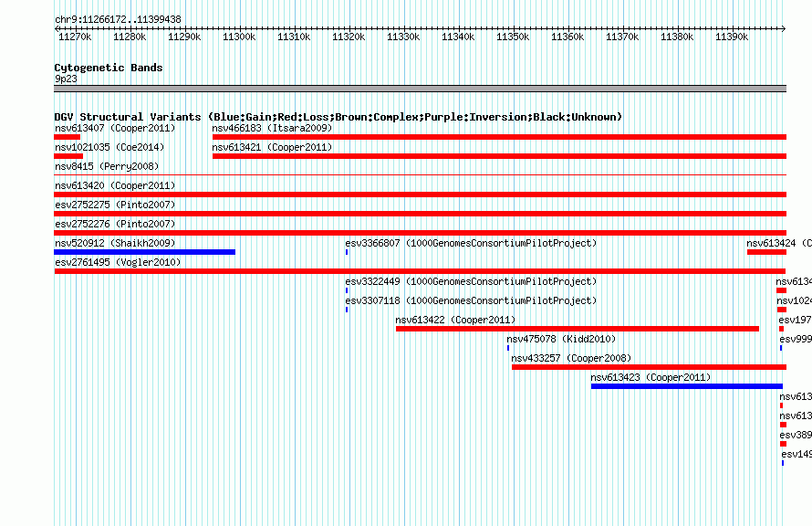Screen dimensions: 812x526
Task: Select the 9p23 band label
Action: (66, 79)
